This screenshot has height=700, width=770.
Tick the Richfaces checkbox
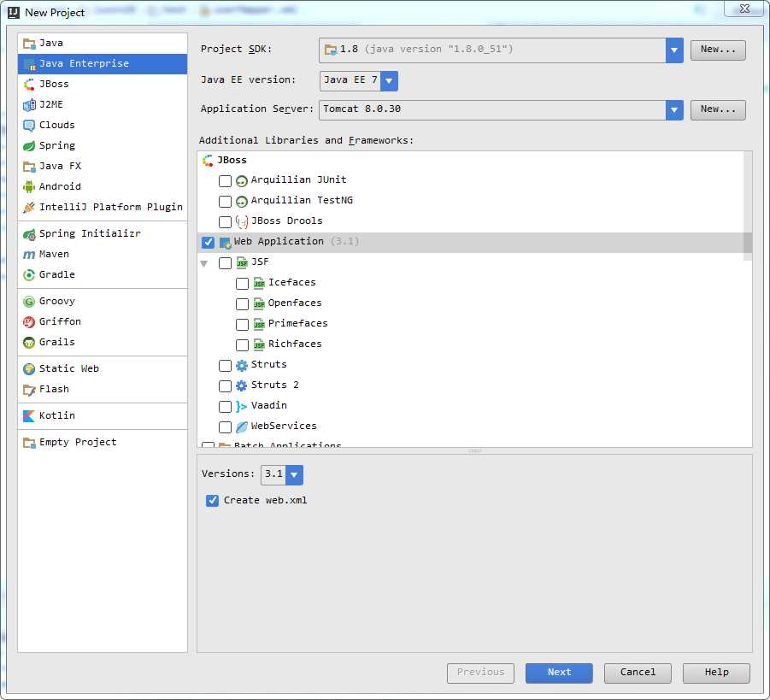coord(242,344)
